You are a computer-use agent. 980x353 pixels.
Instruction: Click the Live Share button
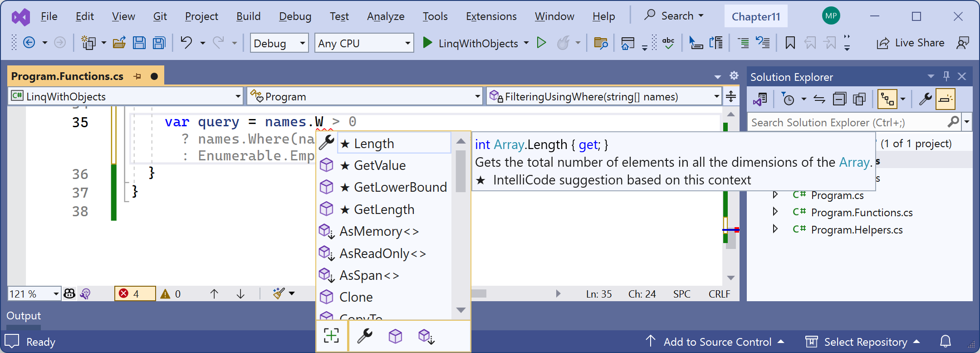pos(910,43)
